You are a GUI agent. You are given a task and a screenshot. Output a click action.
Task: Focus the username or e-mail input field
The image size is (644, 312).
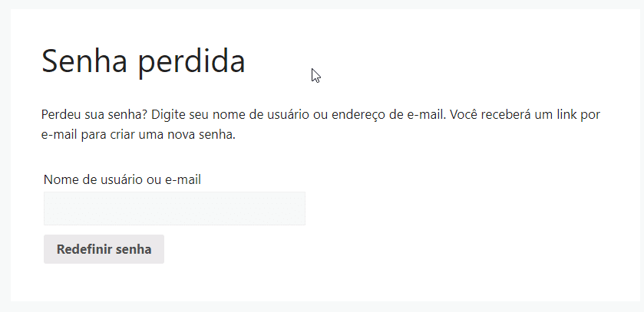(x=174, y=209)
